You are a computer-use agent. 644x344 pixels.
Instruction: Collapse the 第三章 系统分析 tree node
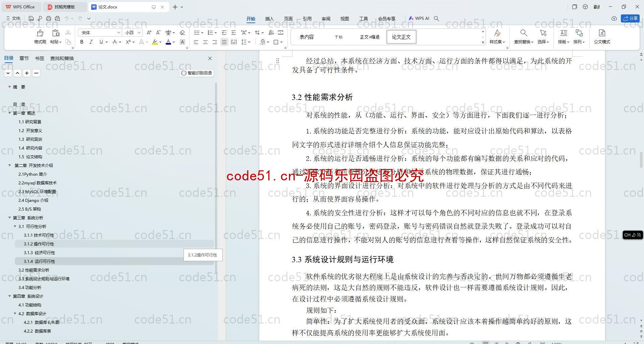(x=10, y=218)
